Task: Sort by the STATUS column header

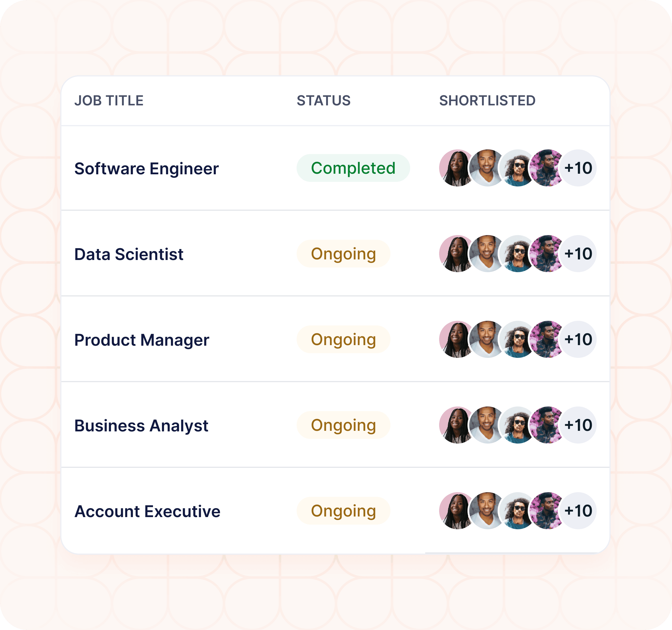Action: coord(324,101)
